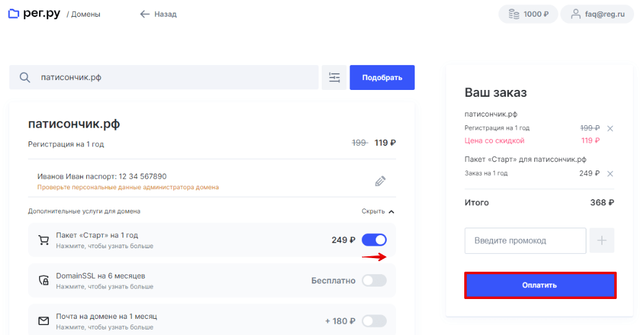Click the рег.ру folder logo icon
Image resolution: width=644 pixels, height=335 pixels.
coord(14,14)
